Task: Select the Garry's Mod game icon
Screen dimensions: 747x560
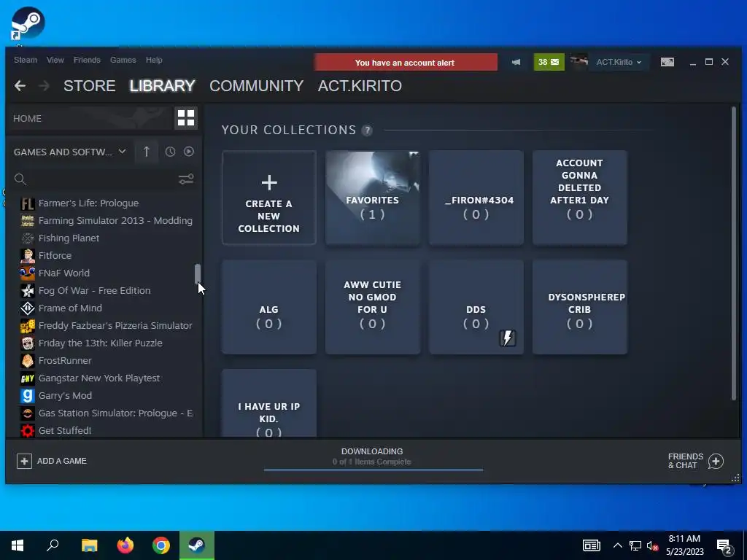Action: [27, 396]
